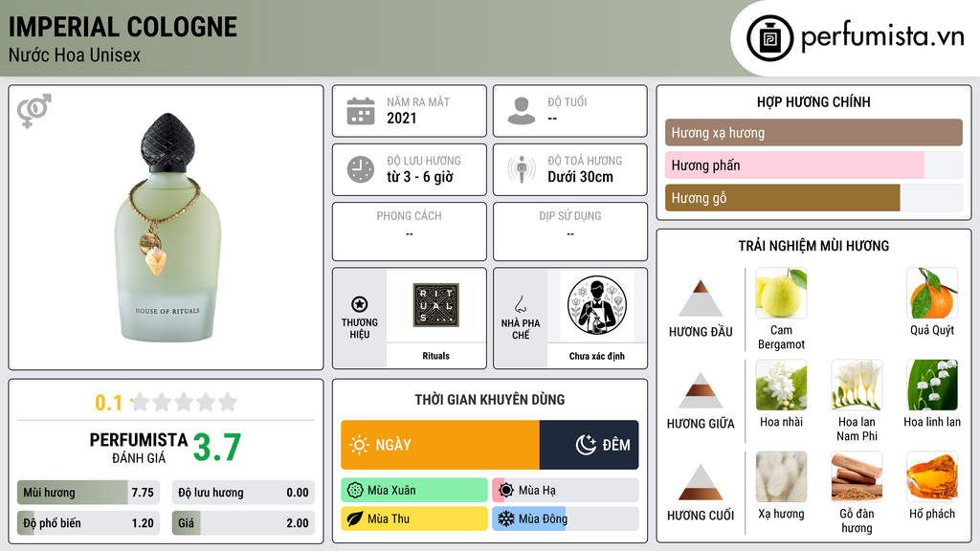980x551 pixels.
Task: Click the person icon beside Độ tuổi
Action: (x=522, y=111)
